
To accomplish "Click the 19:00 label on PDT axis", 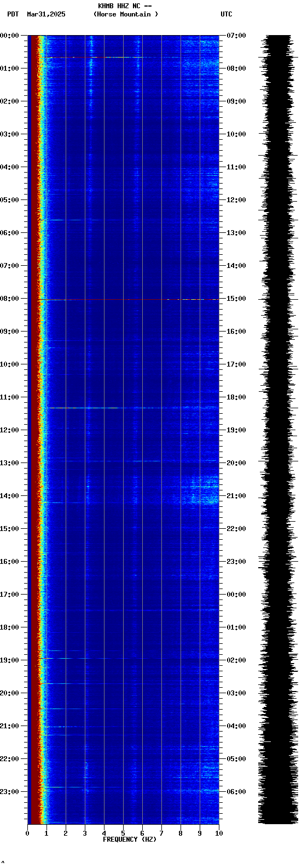I will 9,660.
